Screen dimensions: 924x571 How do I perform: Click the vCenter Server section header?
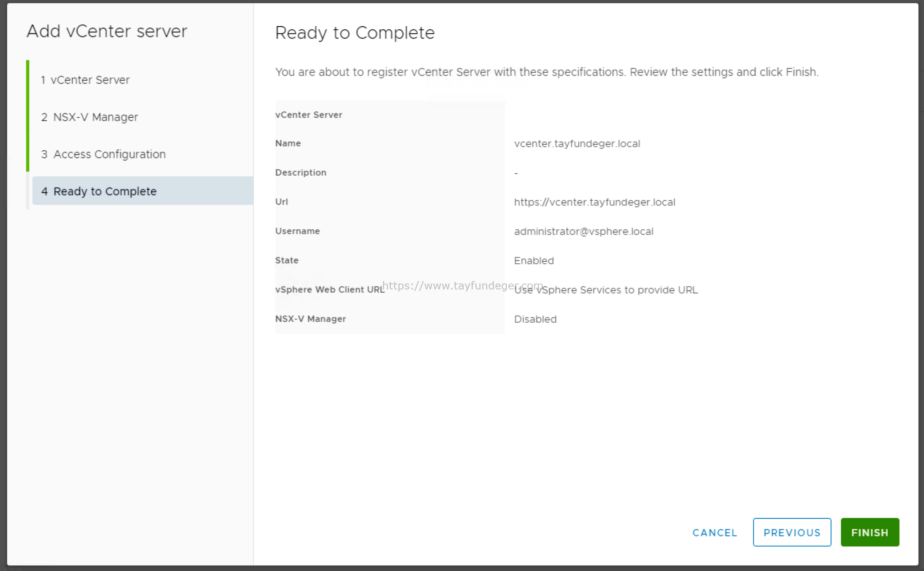click(x=309, y=115)
